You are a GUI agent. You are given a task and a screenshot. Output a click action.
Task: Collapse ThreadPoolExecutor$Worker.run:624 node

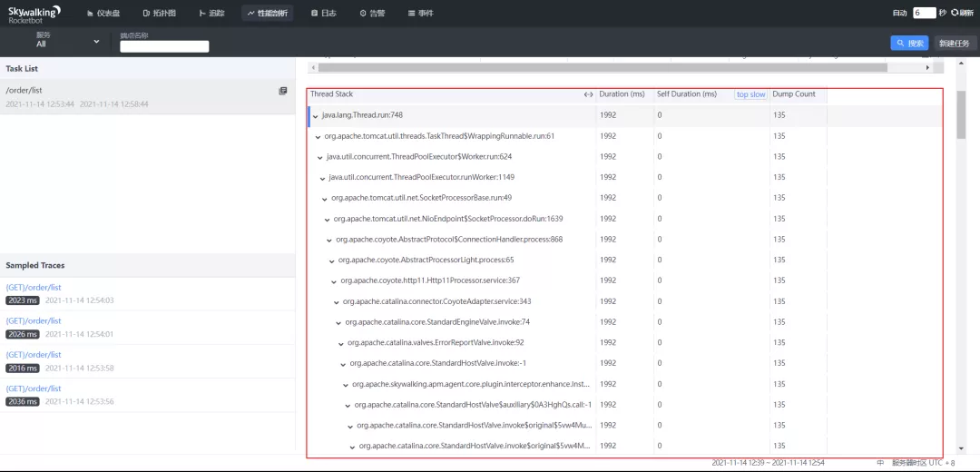click(320, 157)
